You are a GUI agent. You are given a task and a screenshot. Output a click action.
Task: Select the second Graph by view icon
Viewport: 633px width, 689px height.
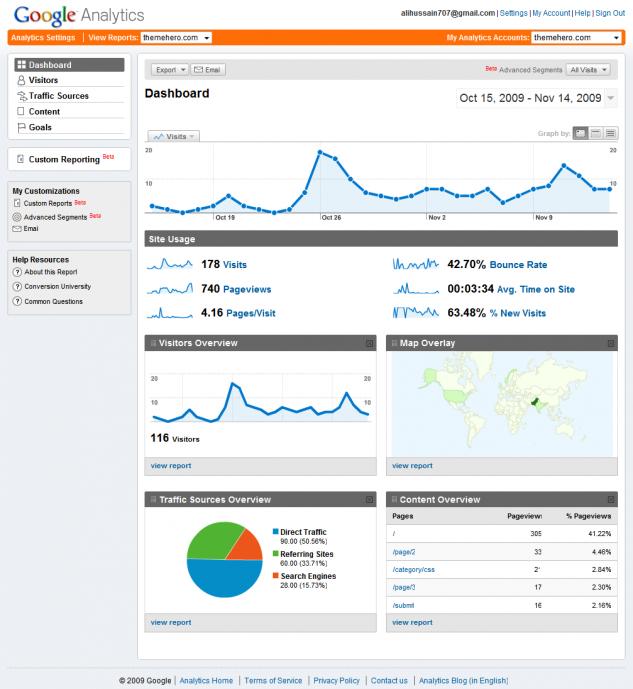click(595, 133)
